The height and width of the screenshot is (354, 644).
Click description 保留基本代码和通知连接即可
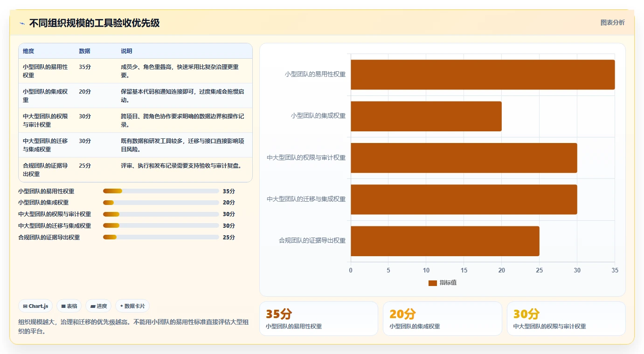[182, 96]
